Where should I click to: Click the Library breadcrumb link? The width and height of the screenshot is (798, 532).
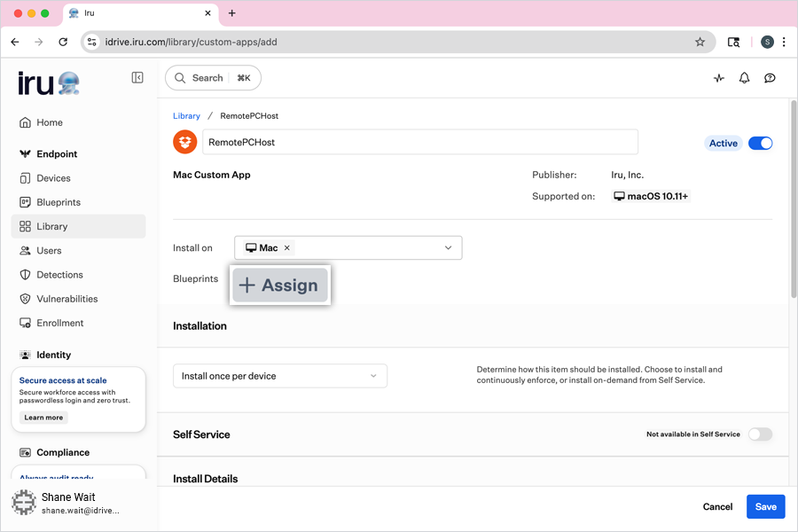pyautogui.click(x=186, y=116)
